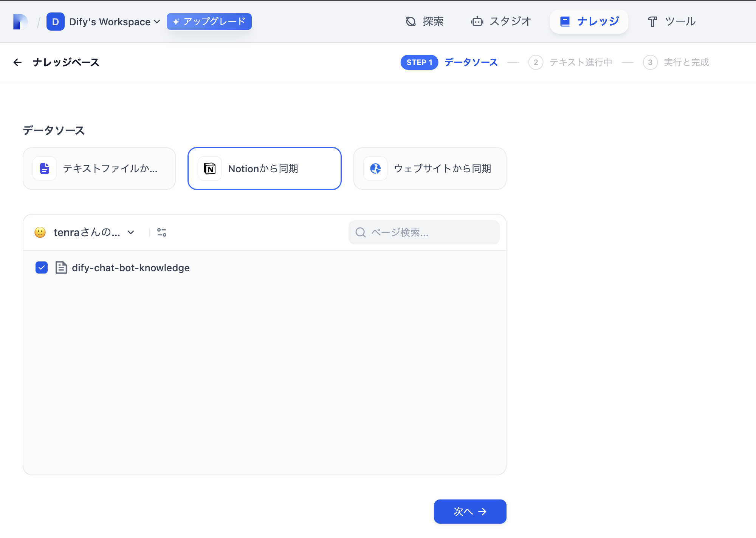Choose the ウェブサイトから同期 data source card

[430, 169]
